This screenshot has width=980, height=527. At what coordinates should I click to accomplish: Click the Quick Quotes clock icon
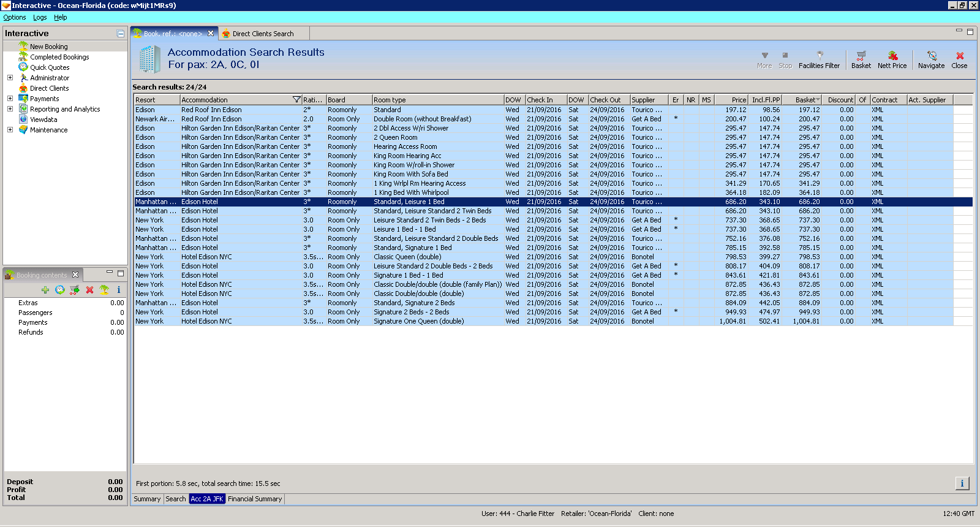tap(23, 67)
